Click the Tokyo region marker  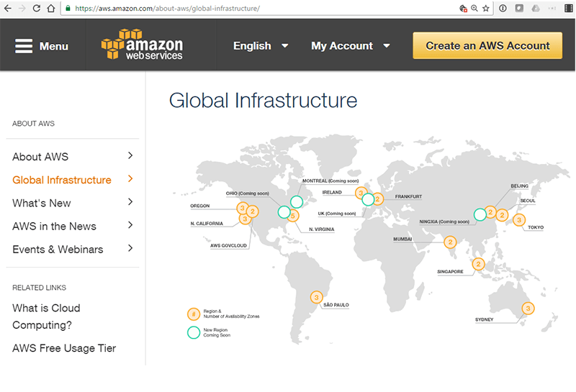click(x=518, y=220)
